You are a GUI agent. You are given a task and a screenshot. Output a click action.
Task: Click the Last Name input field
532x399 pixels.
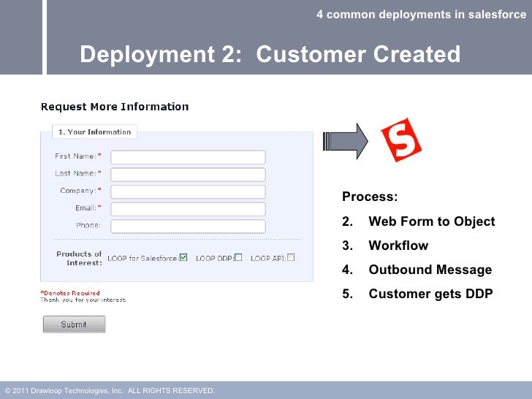(x=188, y=175)
